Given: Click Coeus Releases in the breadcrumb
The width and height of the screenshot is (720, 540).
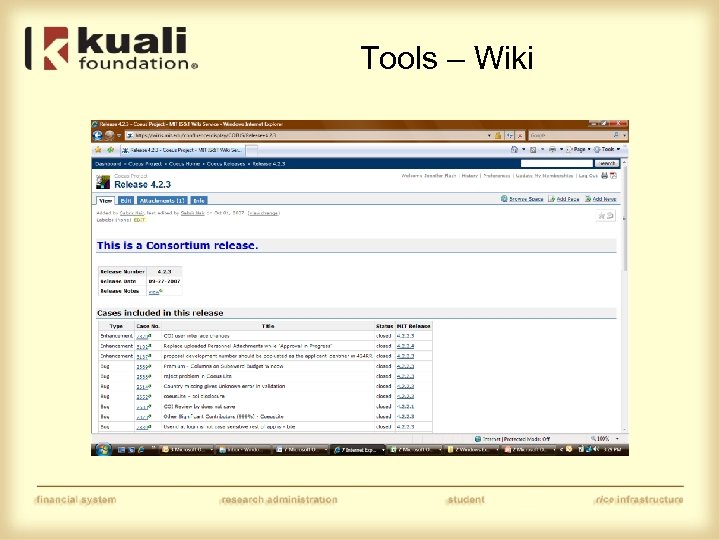Looking at the screenshot, I should pos(225,164).
